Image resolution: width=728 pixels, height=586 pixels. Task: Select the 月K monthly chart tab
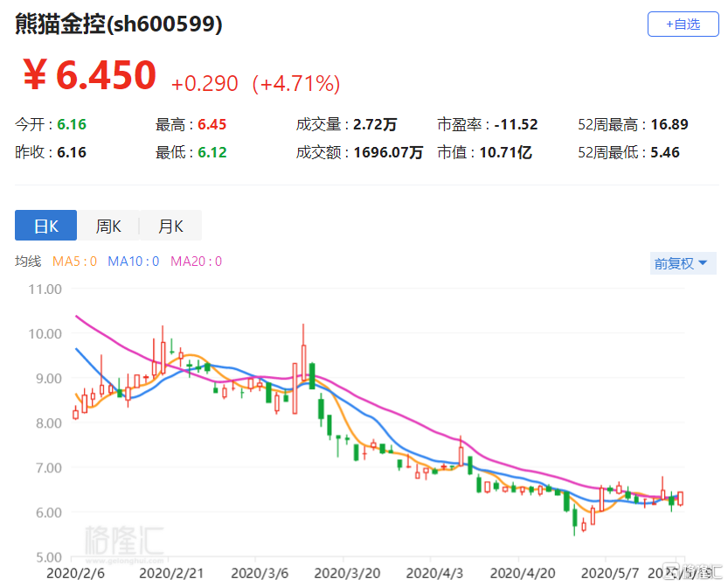point(170,226)
